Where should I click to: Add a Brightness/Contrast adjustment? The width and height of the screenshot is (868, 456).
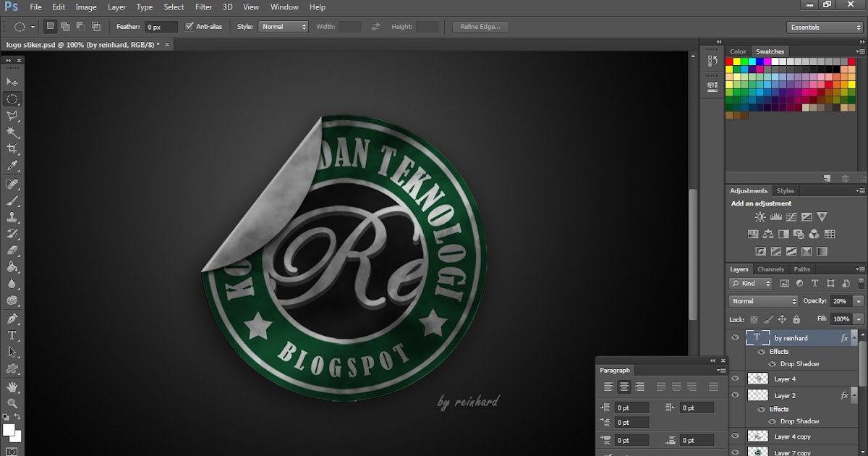[760, 216]
